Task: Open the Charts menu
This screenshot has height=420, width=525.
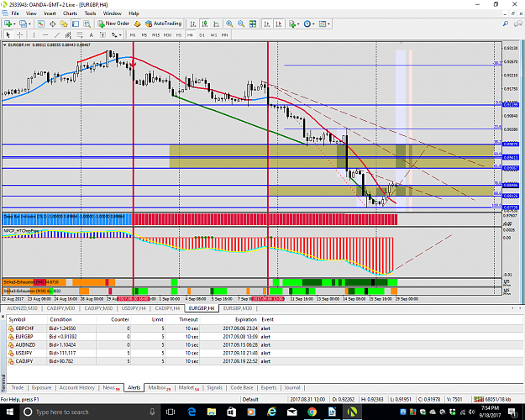Action: click(x=70, y=13)
